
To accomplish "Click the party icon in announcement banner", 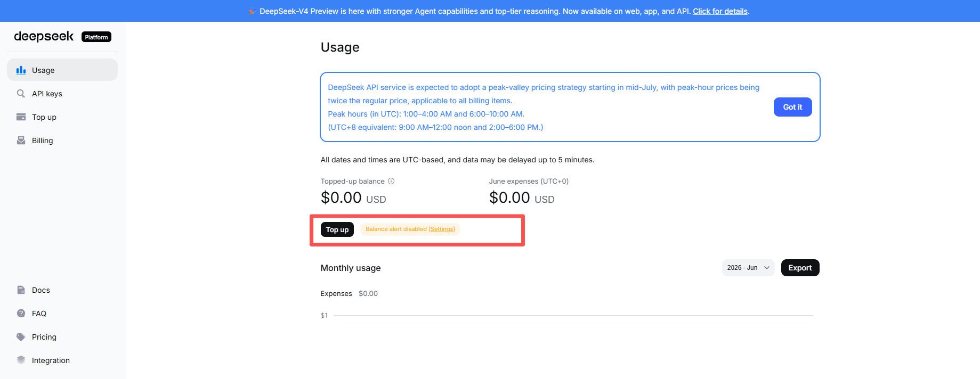I will [x=252, y=11].
